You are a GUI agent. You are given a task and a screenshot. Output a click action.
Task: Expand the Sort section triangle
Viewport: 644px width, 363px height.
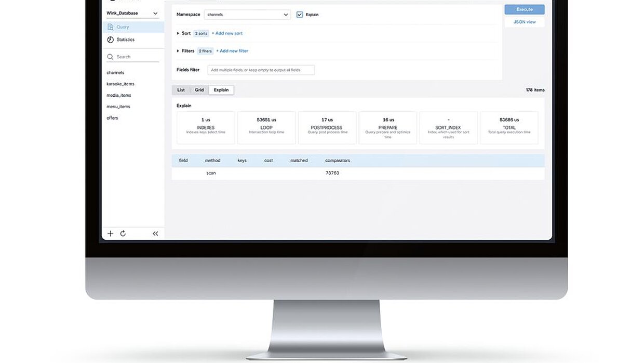pos(178,33)
